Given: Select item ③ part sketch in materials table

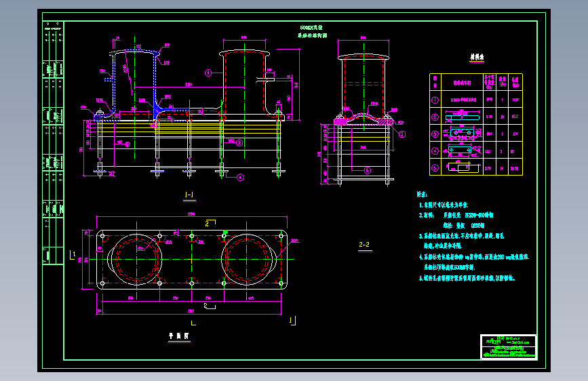Looking at the screenshot, I should pos(462,133).
